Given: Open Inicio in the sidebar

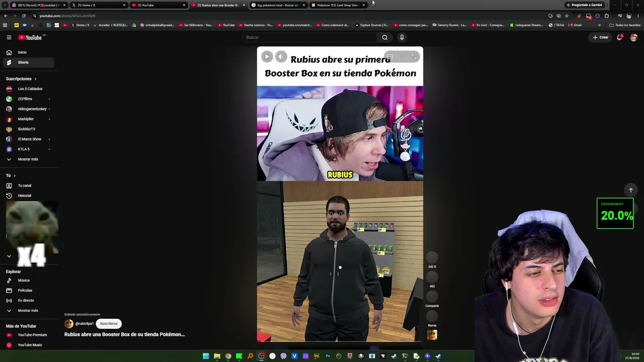Looking at the screenshot, I should (28, 52).
